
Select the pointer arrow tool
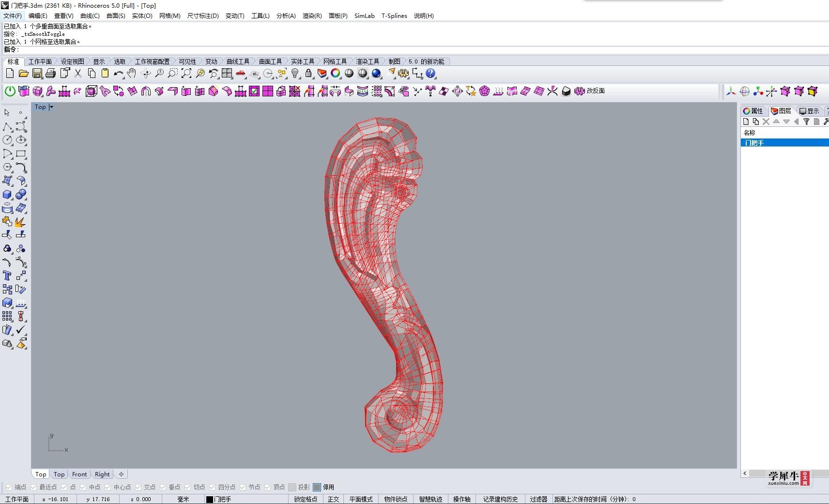click(7, 113)
